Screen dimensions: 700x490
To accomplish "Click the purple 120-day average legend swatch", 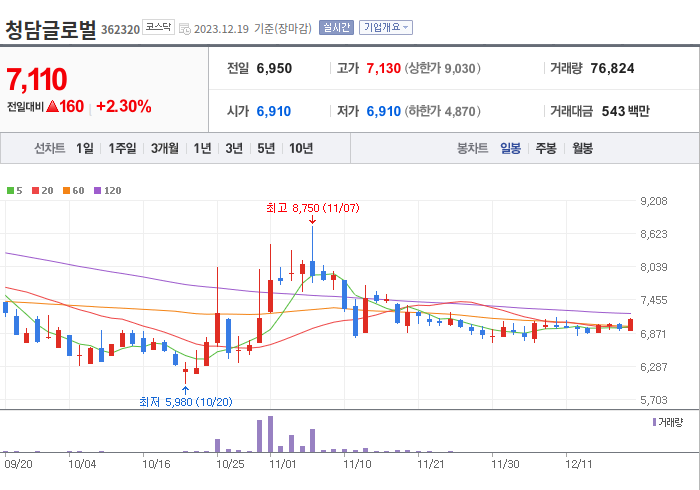I will tap(97, 191).
